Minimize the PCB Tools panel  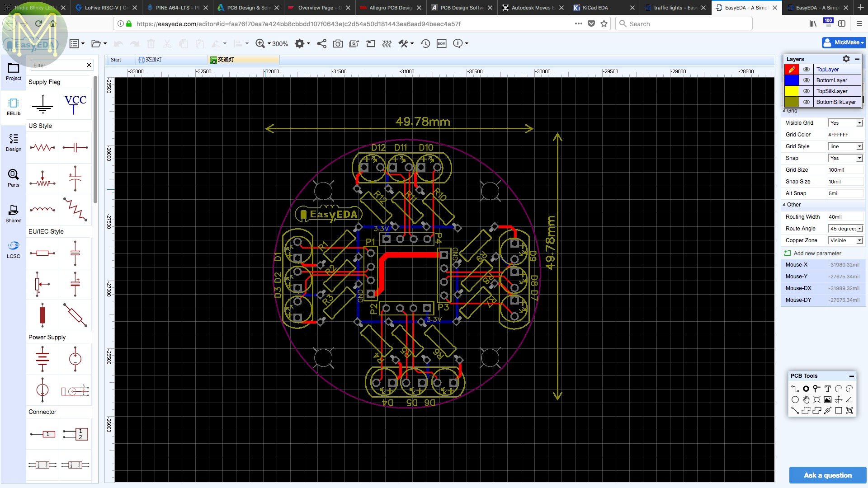coord(851,376)
